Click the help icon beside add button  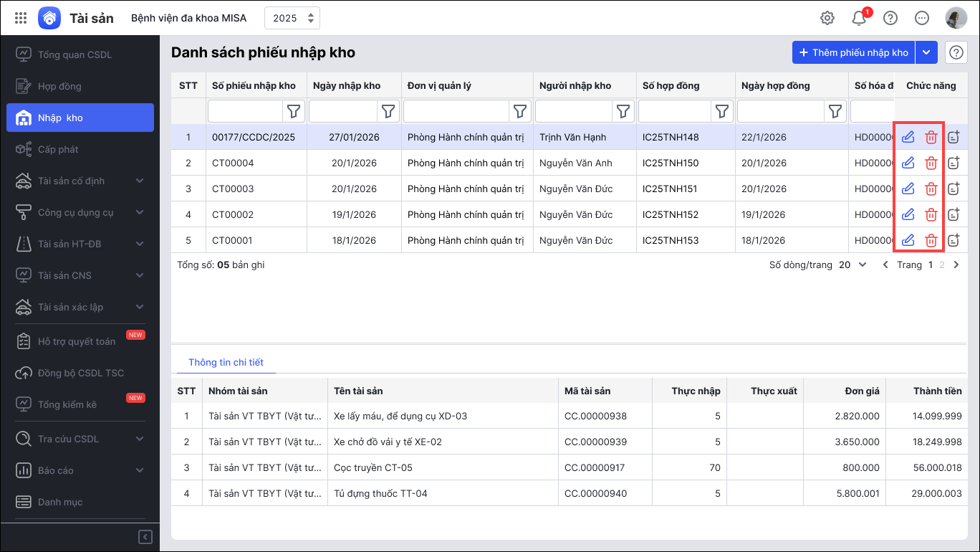pos(956,52)
